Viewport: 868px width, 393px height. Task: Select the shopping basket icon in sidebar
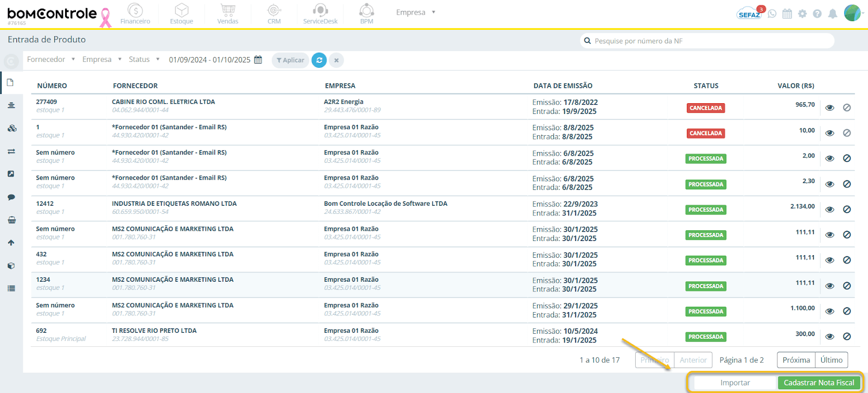click(x=11, y=220)
